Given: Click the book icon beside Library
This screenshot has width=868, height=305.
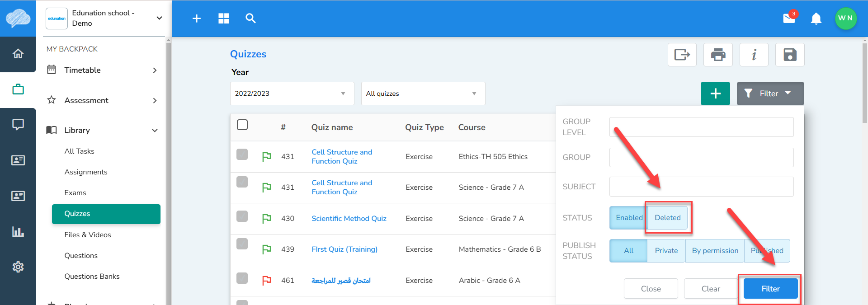Looking at the screenshot, I should coord(52,130).
